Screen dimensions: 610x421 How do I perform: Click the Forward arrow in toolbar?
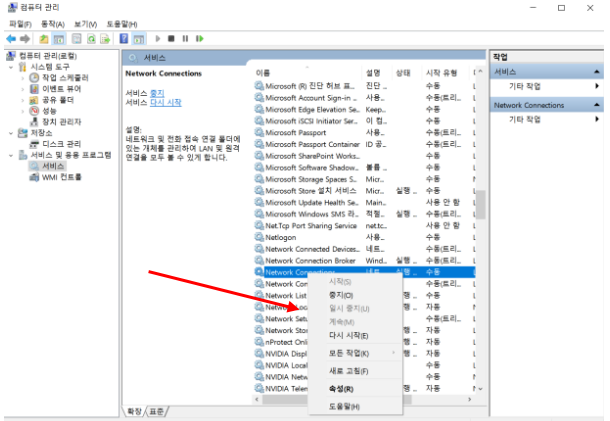(25, 39)
